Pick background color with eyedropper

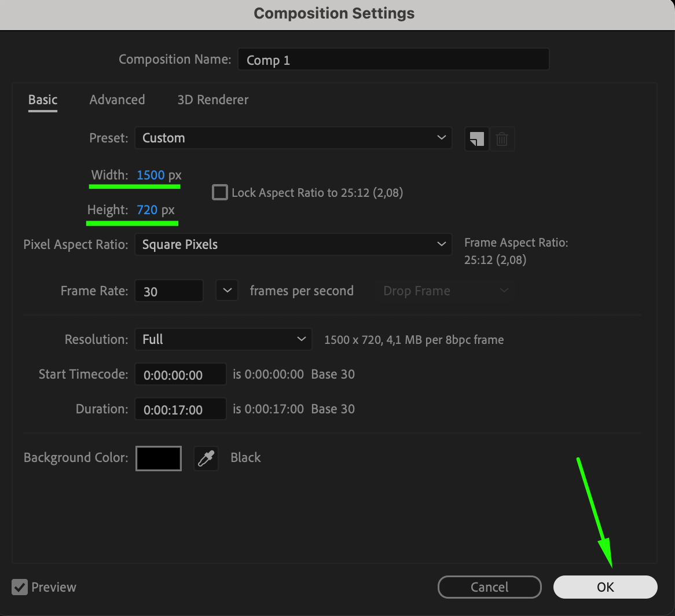pos(206,459)
